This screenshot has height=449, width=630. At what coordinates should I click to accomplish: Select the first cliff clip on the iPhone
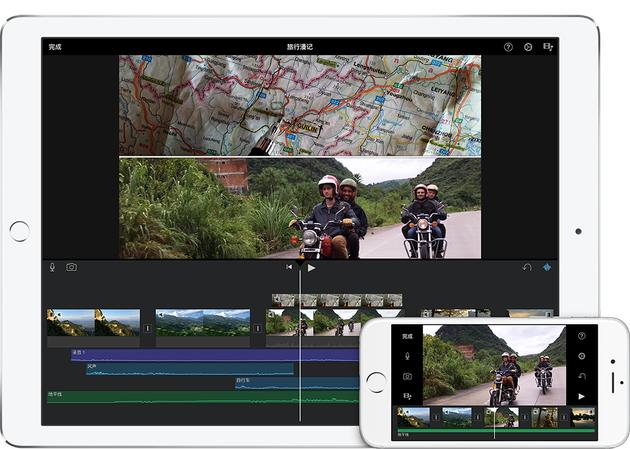[x=413, y=418]
